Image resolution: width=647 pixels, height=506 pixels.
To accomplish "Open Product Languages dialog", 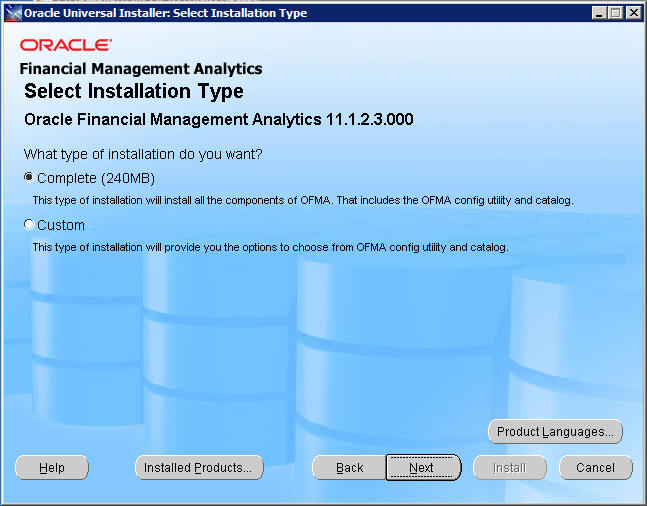I will [x=555, y=432].
